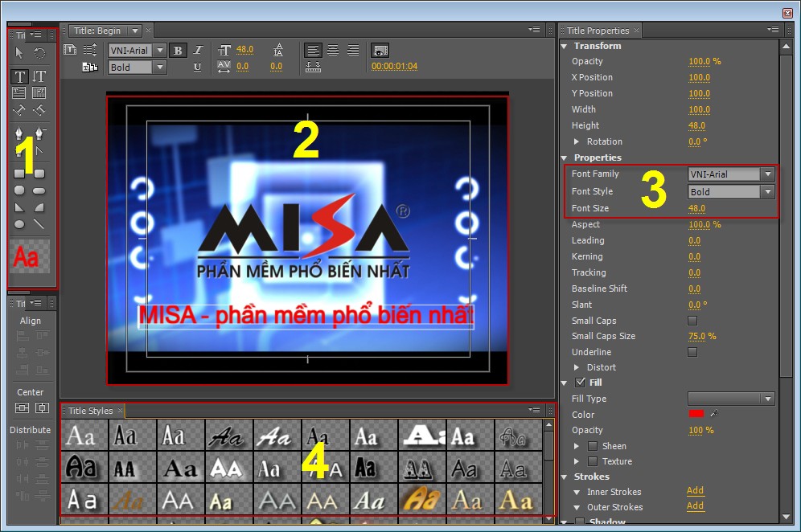Pick color with Fill eyedropper
Screen dimensions: 801x532
click(714, 414)
